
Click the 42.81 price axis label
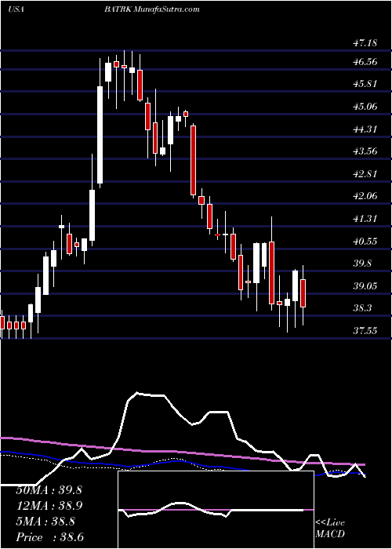click(365, 173)
